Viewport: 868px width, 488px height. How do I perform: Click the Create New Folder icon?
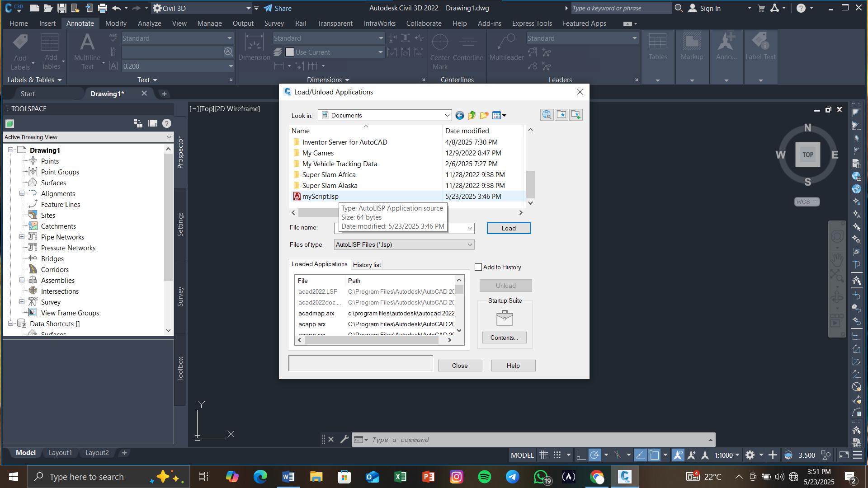484,116
